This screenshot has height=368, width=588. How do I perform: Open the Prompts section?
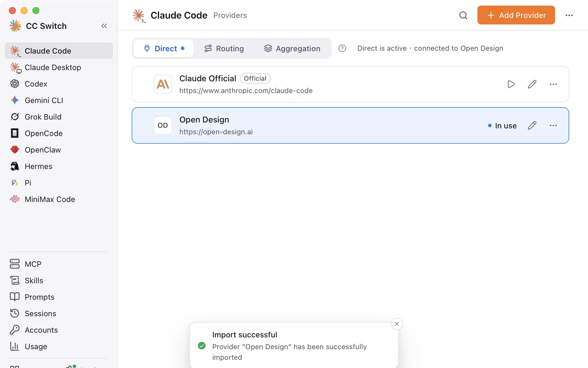point(59,297)
